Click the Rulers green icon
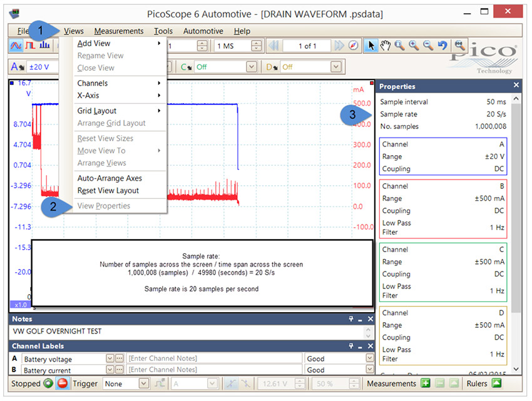Viewport: 532px width, 401px height. (x=497, y=383)
